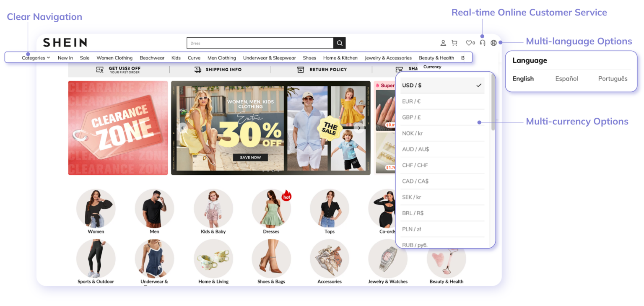Switch currency to EUR
Image resolution: width=644 pixels, height=306 pixels.
point(442,101)
